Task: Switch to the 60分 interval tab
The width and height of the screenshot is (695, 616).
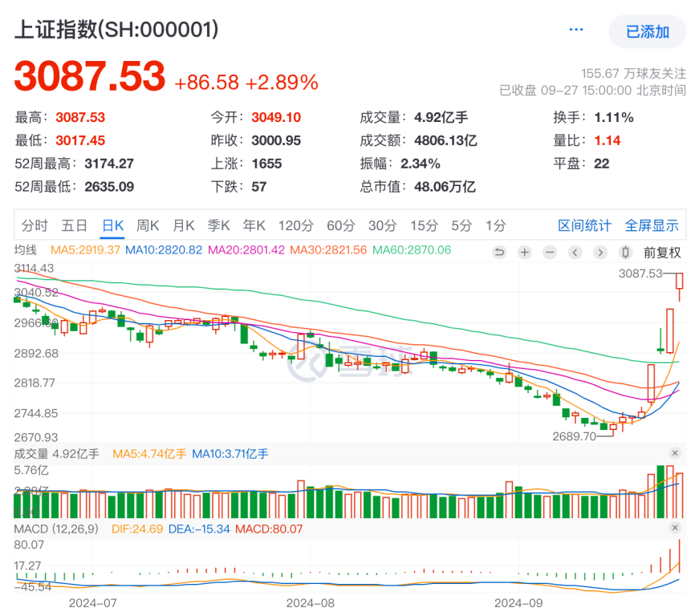Action: (341, 225)
